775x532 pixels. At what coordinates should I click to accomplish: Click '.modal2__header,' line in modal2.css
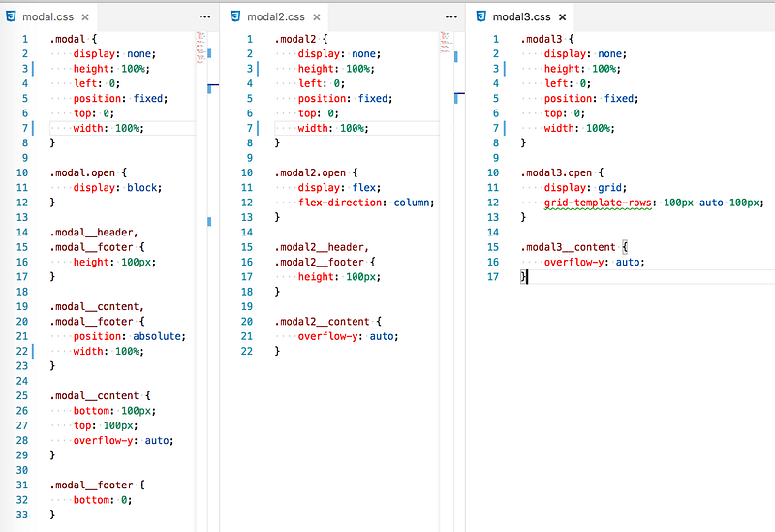322,247
